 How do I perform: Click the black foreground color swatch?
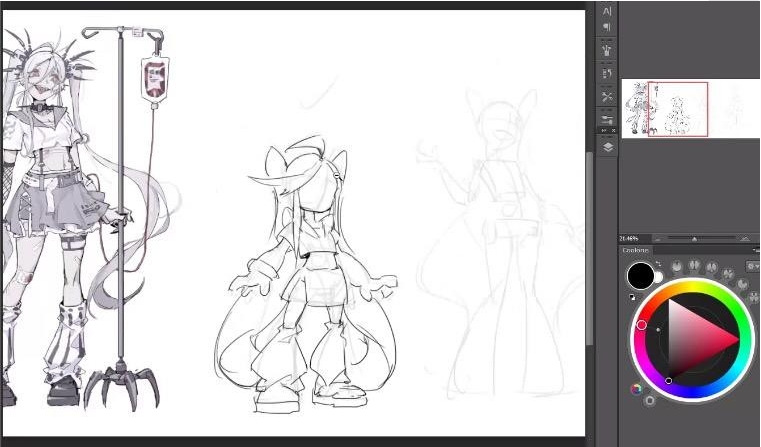pos(640,276)
